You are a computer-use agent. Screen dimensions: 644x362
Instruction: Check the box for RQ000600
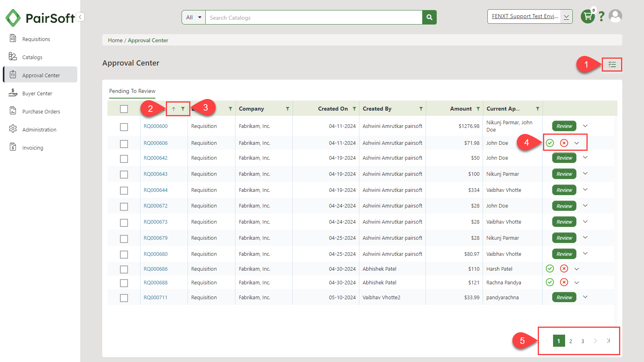(x=124, y=127)
